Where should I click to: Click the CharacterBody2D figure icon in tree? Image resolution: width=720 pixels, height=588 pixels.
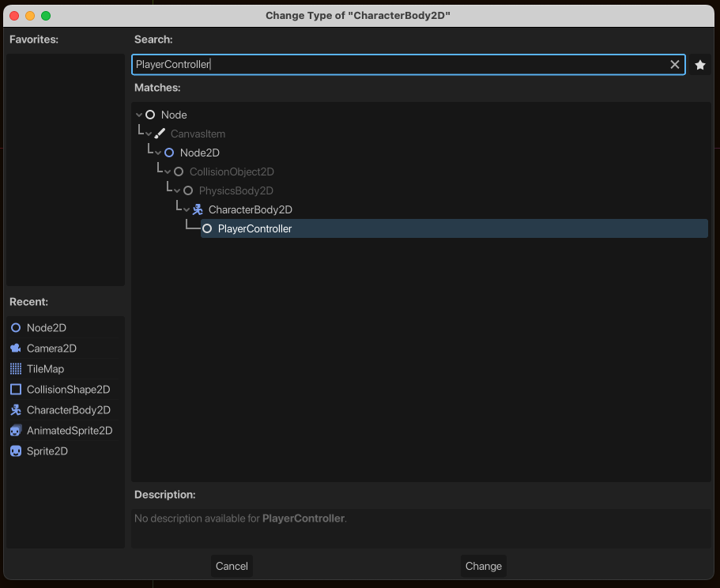coord(198,209)
